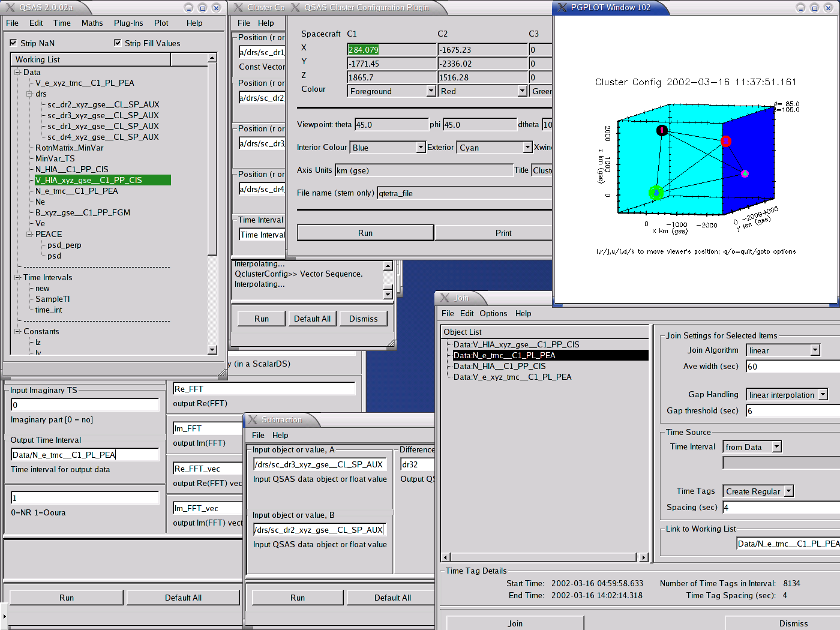The width and height of the screenshot is (840, 630).
Task: Collapse the Data tree node
Action: pyautogui.click(x=17, y=72)
